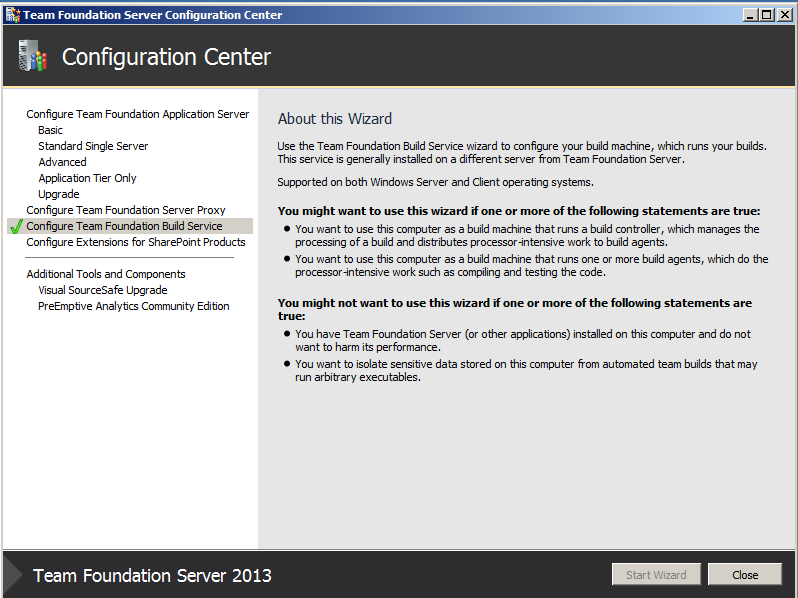Select Visual SourceSafe Upgrade
Viewport: 798px width, 598px height.
point(103,290)
